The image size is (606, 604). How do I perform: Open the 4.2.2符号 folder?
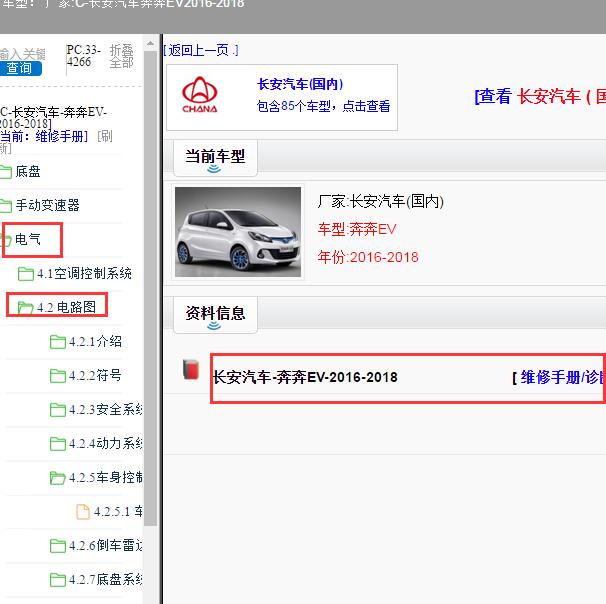(95, 375)
